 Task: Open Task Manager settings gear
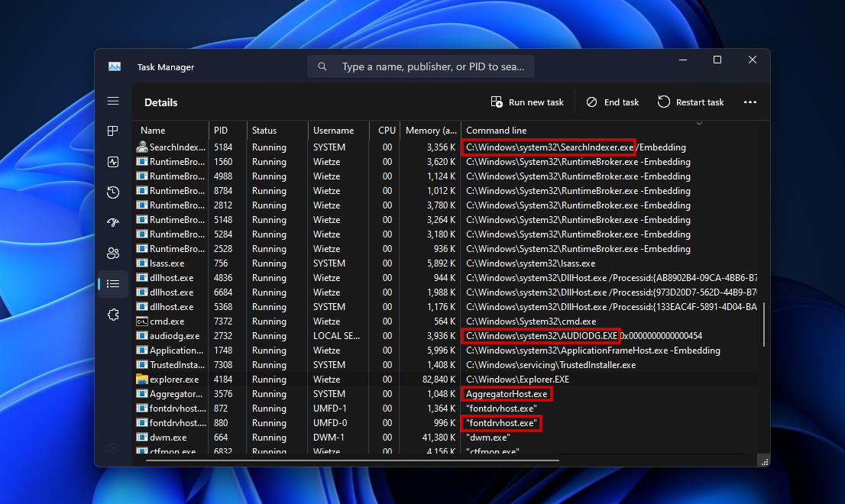point(113,448)
